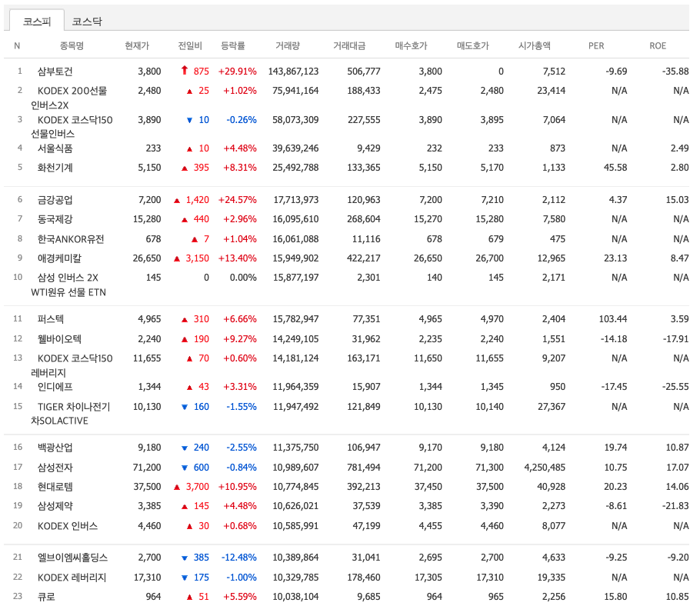This screenshot has height=606, width=700.
Task: Click the 시가총액 column header
Action: pyautogui.click(x=535, y=45)
